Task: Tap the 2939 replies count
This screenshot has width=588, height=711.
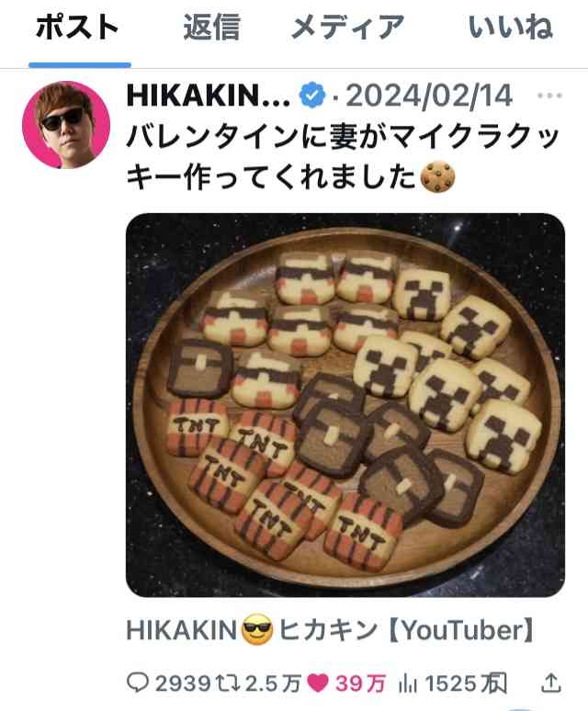Action: pyautogui.click(x=183, y=683)
